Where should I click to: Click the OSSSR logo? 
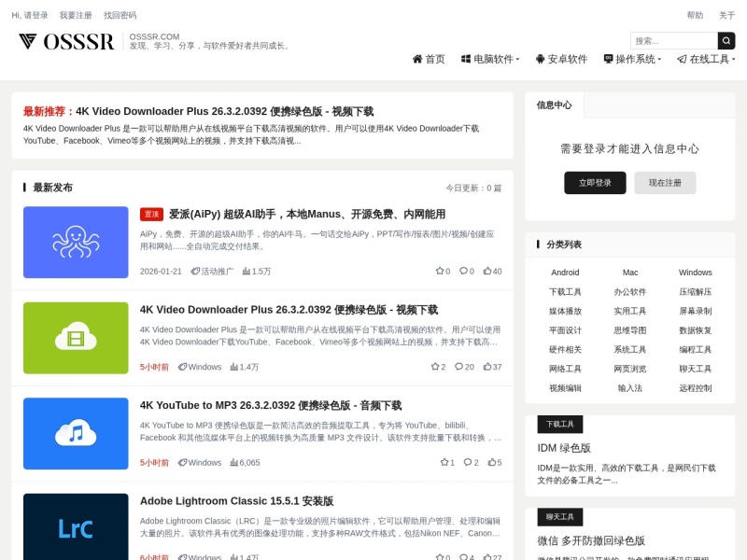click(66, 41)
